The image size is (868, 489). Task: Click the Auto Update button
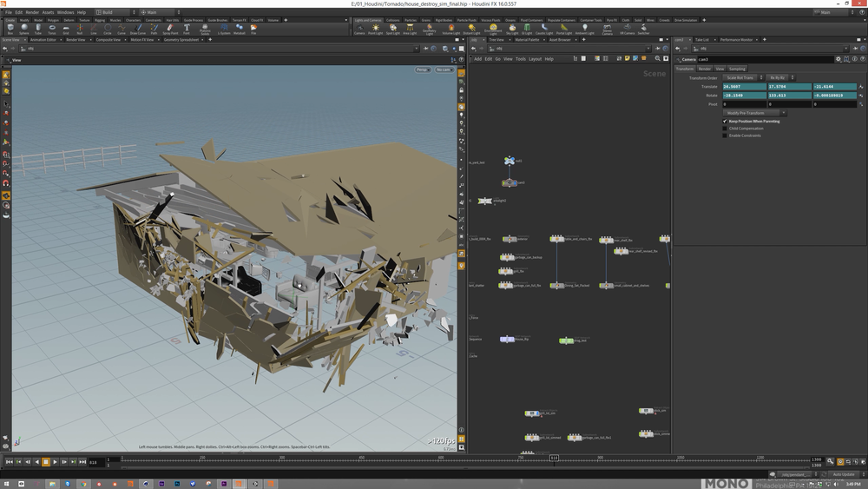(x=843, y=474)
